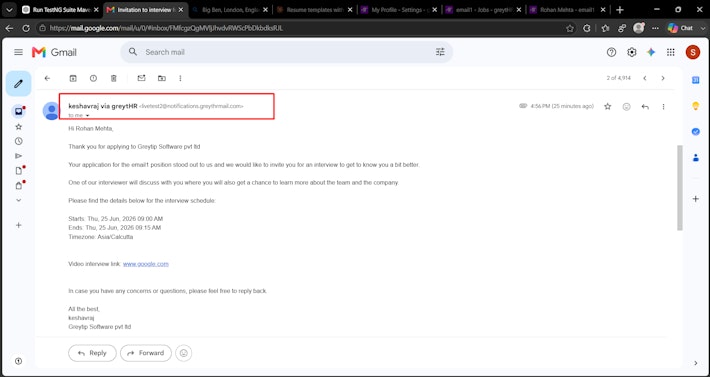The height and width of the screenshot is (377, 710).
Task: Open a new browser tab
Action: [x=620, y=10]
